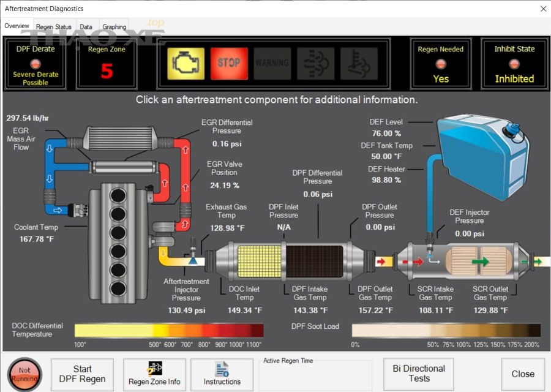
Task: Switch to the Regen Status tab
Action: 53,27
